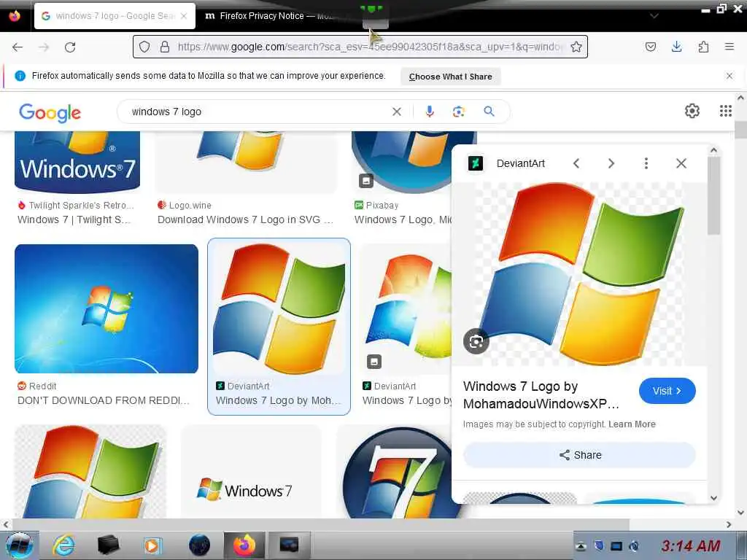Image resolution: width=747 pixels, height=560 pixels.
Task: Click the DON'T DOWNLOAD FROM REDDI... caption
Action: click(104, 400)
